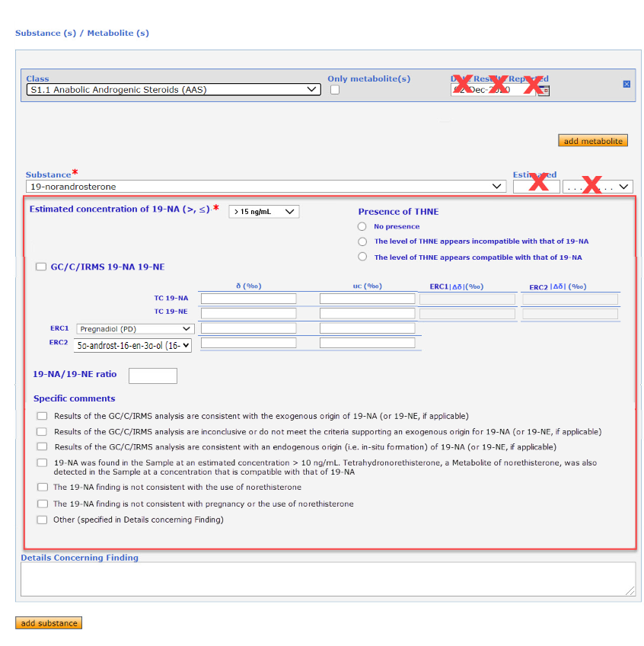Open the ERC1 dropdown showing Pregnadiol (PD)
644x646 pixels.
[x=135, y=329]
